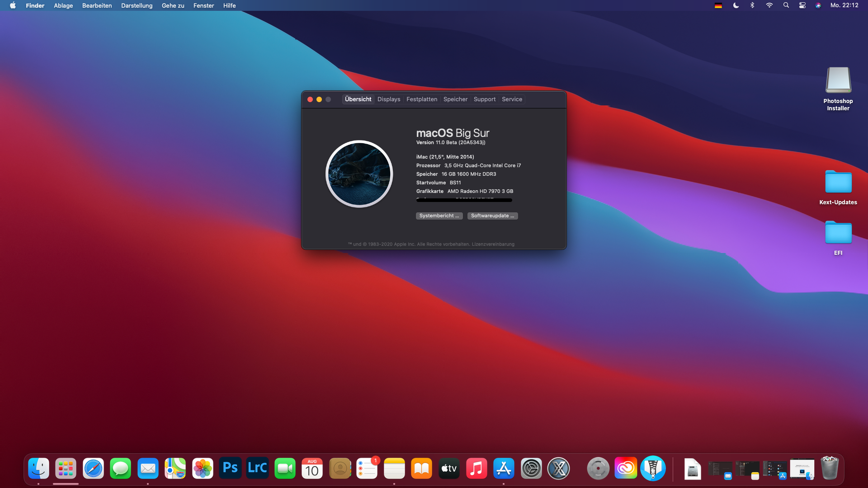Screen dimensions: 868x488
Task: Click the Bluetooth status icon
Action: click(752, 5)
